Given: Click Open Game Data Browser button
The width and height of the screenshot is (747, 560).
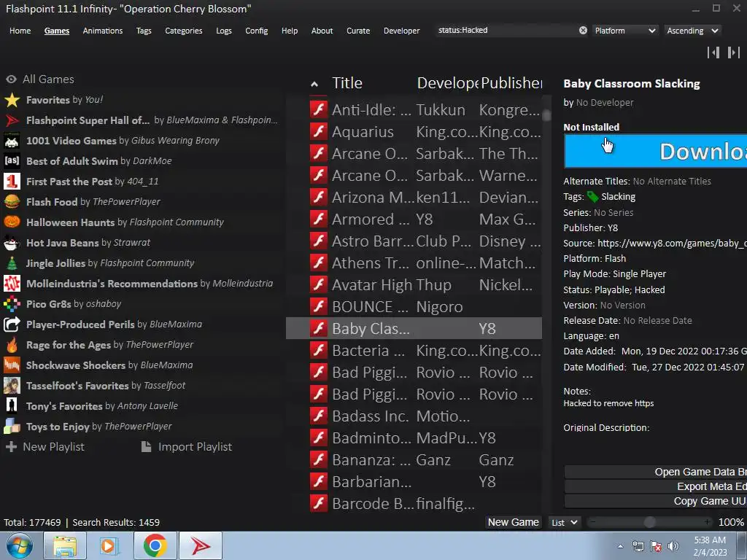Looking at the screenshot, I should [x=656, y=472].
